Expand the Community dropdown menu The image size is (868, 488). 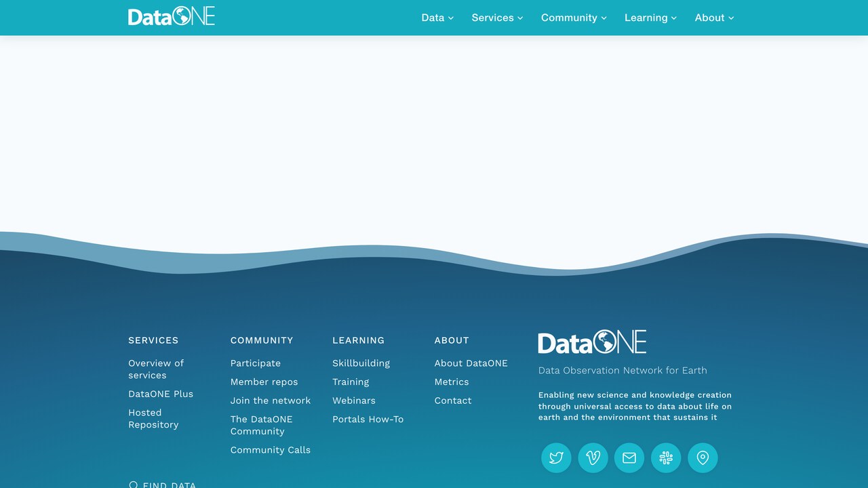(x=574, y=18)
